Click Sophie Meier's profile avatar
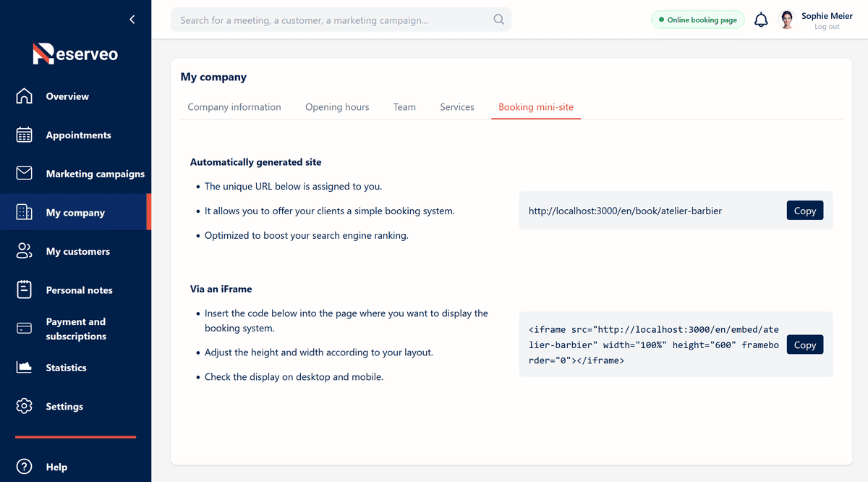 click(x=787, y=20)
